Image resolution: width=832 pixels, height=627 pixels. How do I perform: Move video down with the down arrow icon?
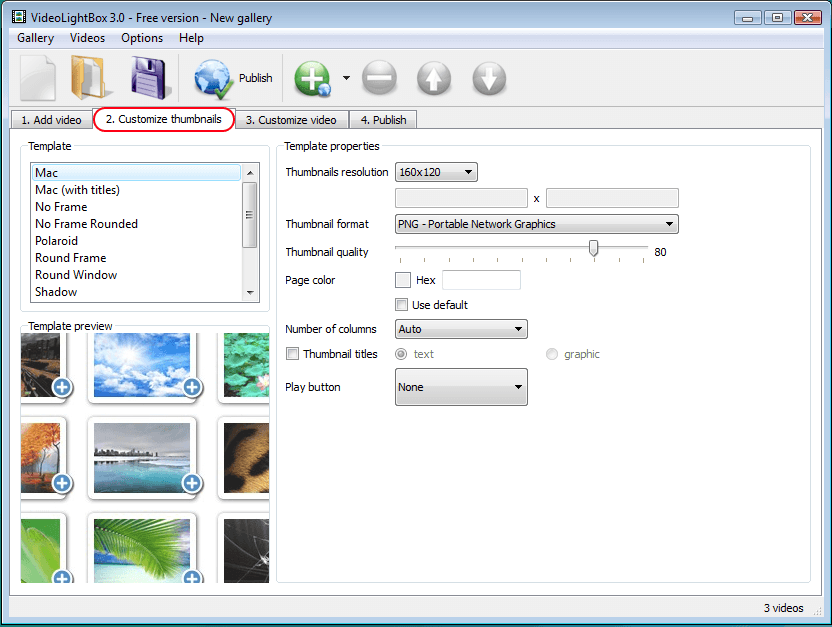click(489, 79)
